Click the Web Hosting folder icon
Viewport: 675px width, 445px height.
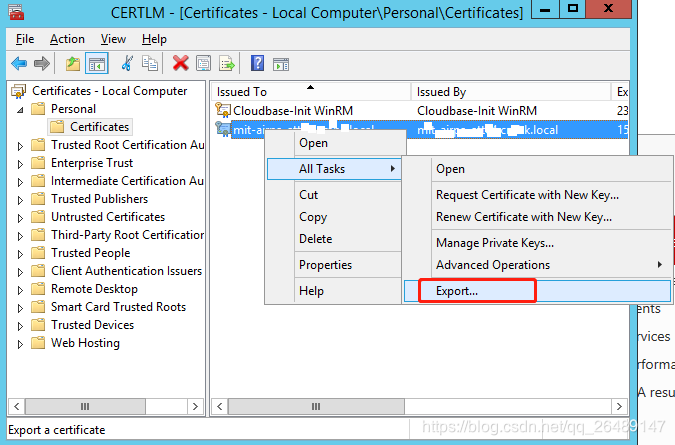(x=38, y=343)
